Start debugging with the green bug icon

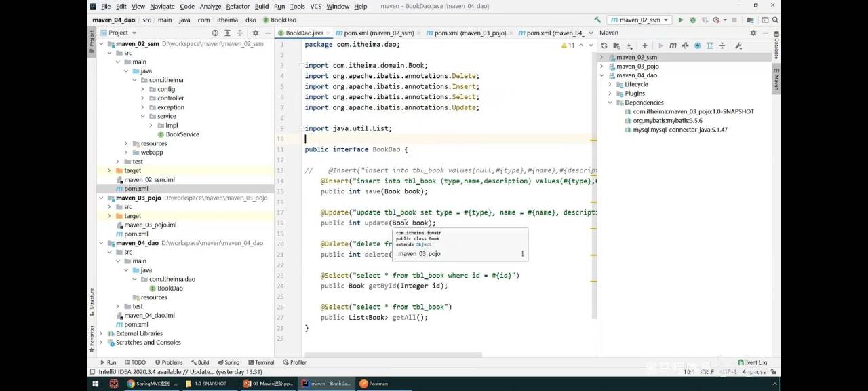[692, 20]
